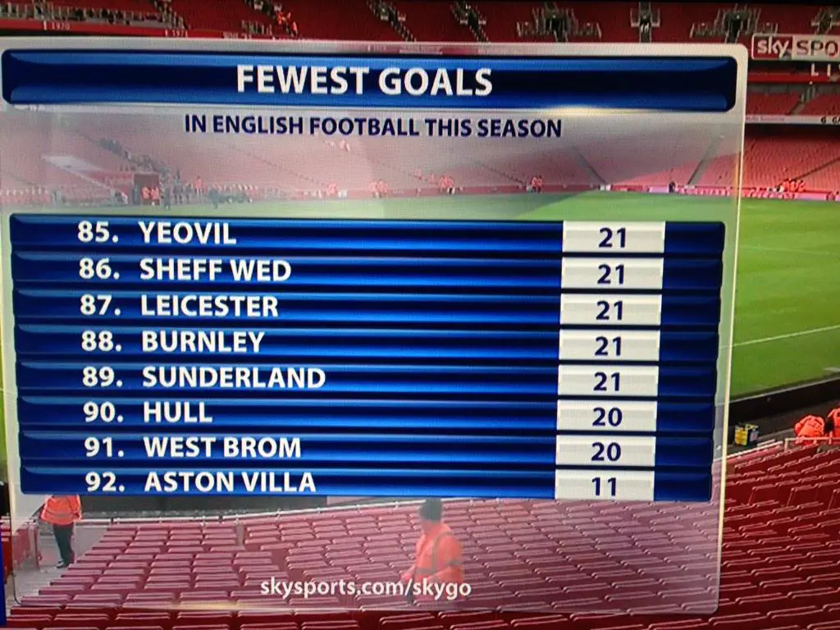Click Aston Villa's goal count 11

[x=605, y=486]
